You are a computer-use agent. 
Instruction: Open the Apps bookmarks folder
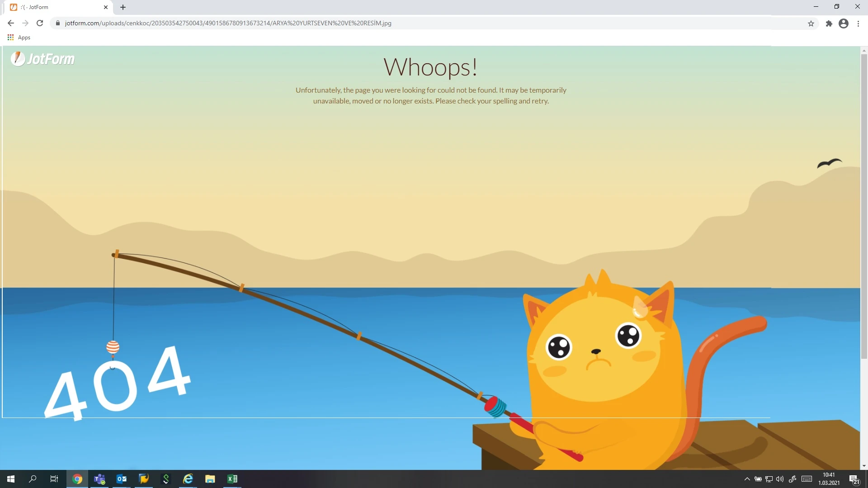19,37
